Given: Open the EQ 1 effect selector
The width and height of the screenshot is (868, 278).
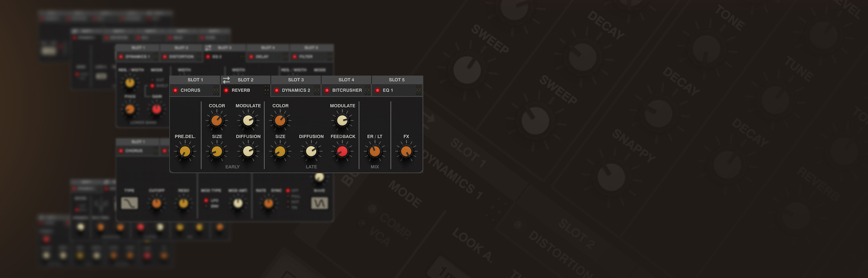Looking at the screenshot, I should click(x=387, y=90).
